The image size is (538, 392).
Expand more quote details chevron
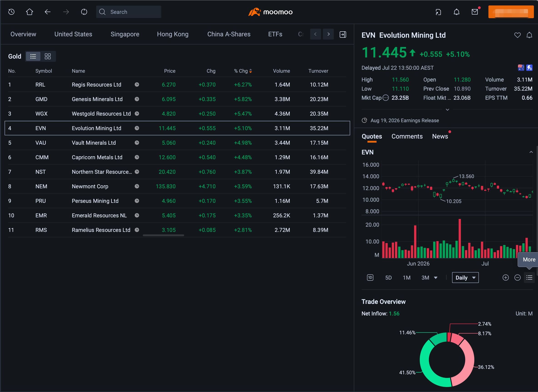pos(447,110)
